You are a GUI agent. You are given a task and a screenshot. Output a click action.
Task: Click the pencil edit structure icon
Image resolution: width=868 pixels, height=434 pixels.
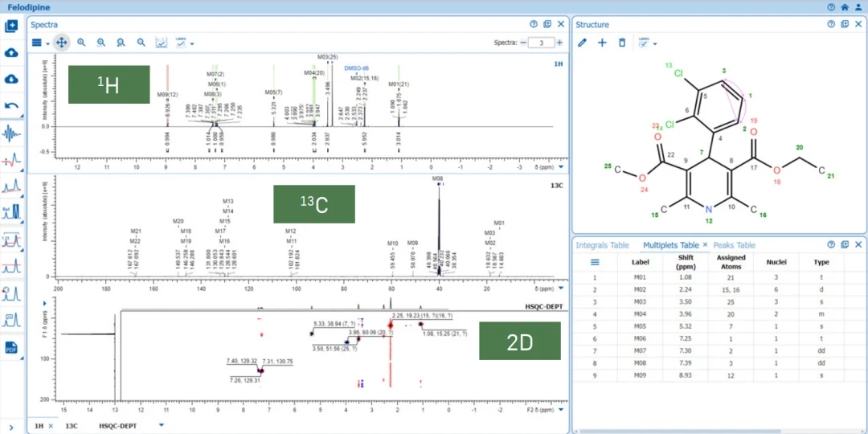583,43
